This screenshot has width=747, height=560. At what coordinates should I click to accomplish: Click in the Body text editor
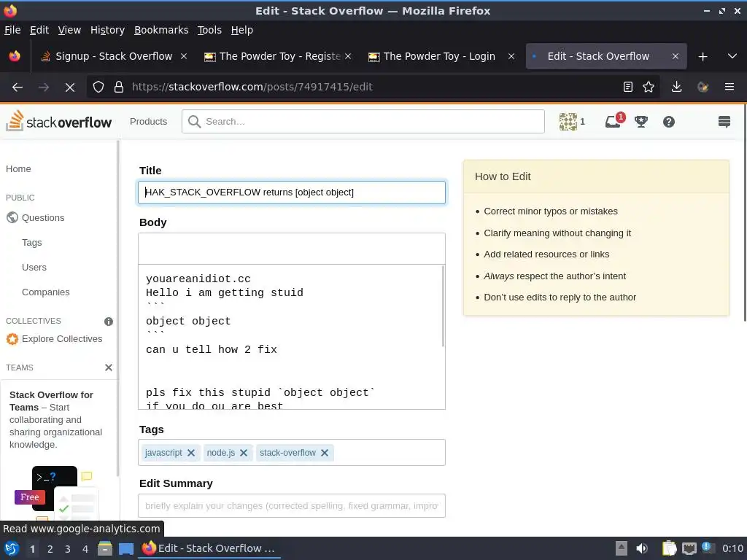point(292,337)
